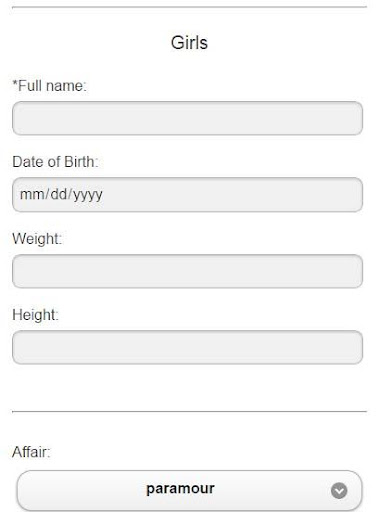Click blank space between Height field and divider
The width and height of the screenshot is (379, 512).
coord(189,388)
